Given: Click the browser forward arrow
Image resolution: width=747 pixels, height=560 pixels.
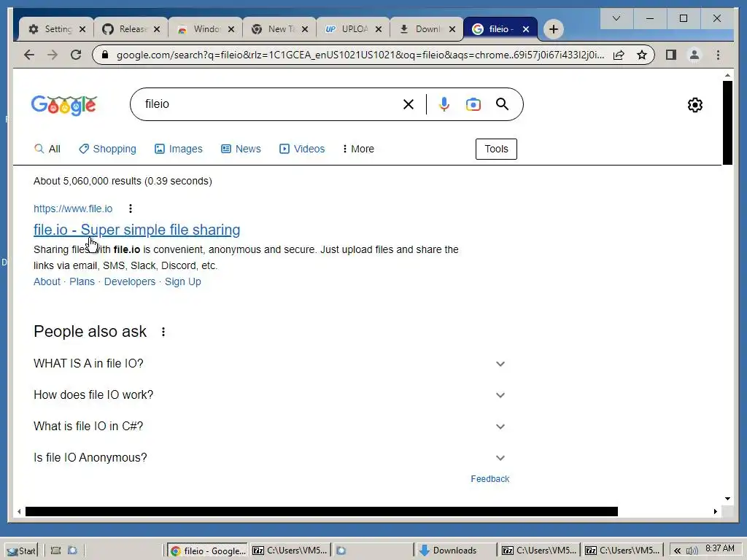Looking at the screenshot, I should tap(53, 55).
